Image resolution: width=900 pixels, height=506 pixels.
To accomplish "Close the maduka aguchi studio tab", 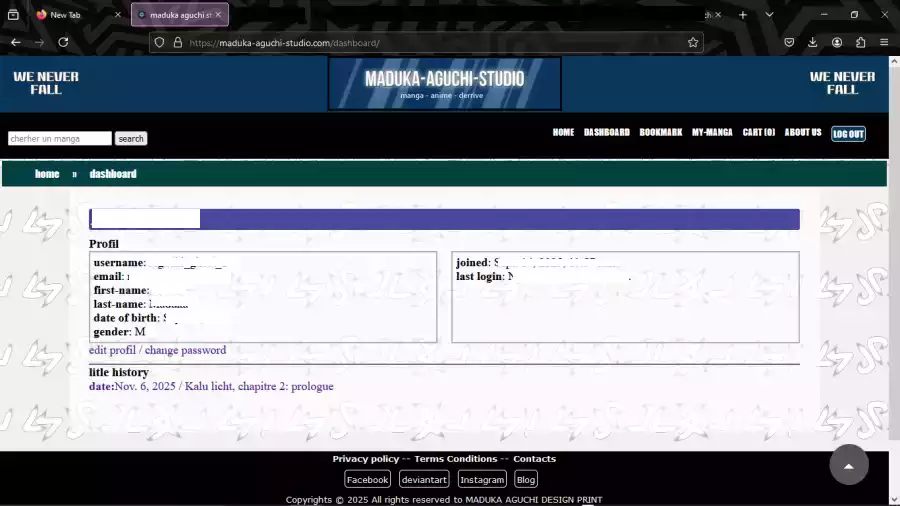I will tap(218, 15).
